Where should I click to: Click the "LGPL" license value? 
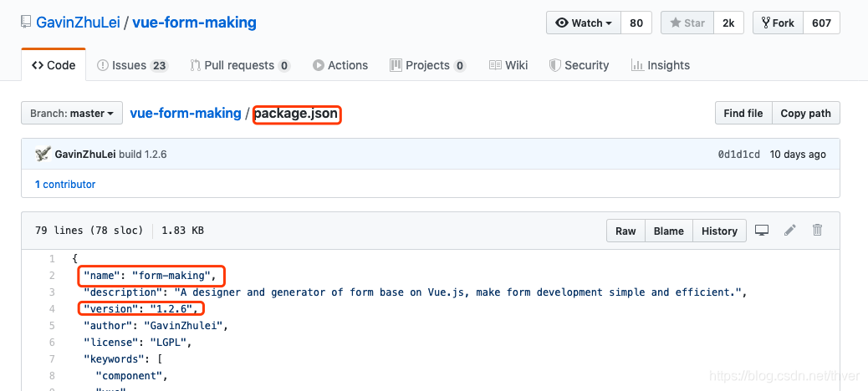tap(166, 343)
